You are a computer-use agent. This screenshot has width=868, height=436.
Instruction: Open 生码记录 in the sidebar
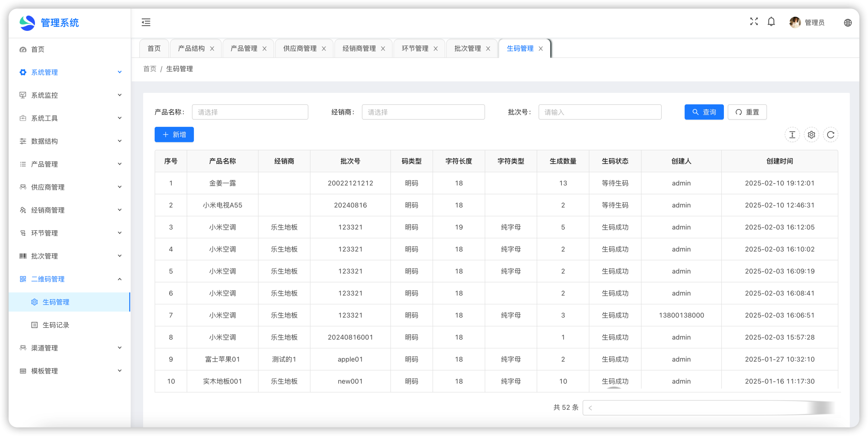[56, 325]
